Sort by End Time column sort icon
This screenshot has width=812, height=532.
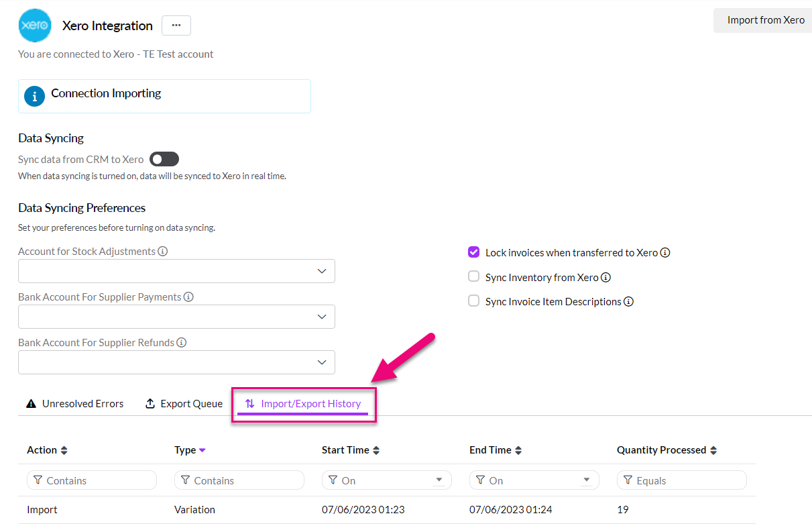tap(518, 451)
